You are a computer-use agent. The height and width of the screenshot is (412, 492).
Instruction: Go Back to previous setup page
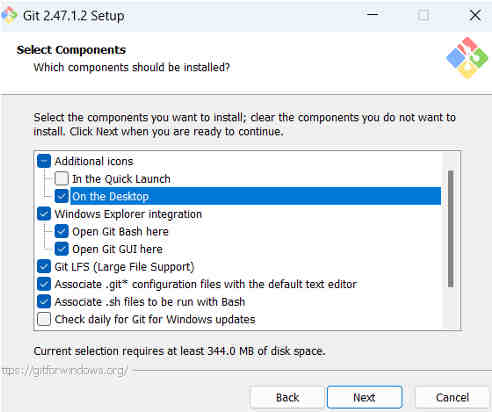[x=287, y=397]
